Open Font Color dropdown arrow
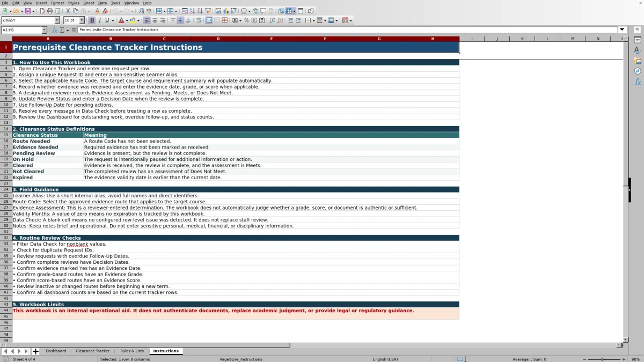 click(127, 20)
